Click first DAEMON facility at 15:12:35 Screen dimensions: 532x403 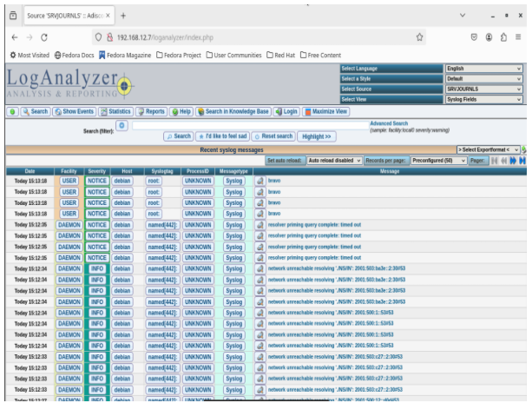pyautogui.click(x=69, y=225)
